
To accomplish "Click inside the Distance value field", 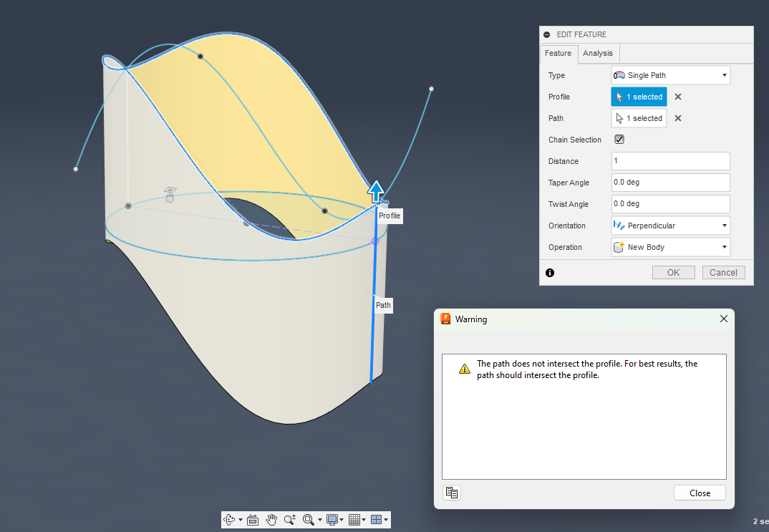I will [670, 160].
